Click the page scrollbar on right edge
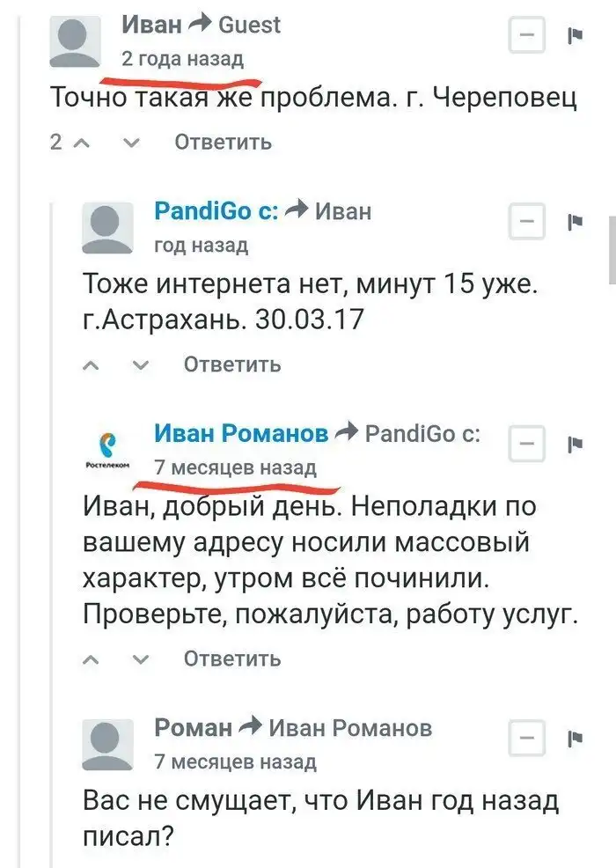Image resolution: width=616 pixels, height=868 pixels. [611, 246]
